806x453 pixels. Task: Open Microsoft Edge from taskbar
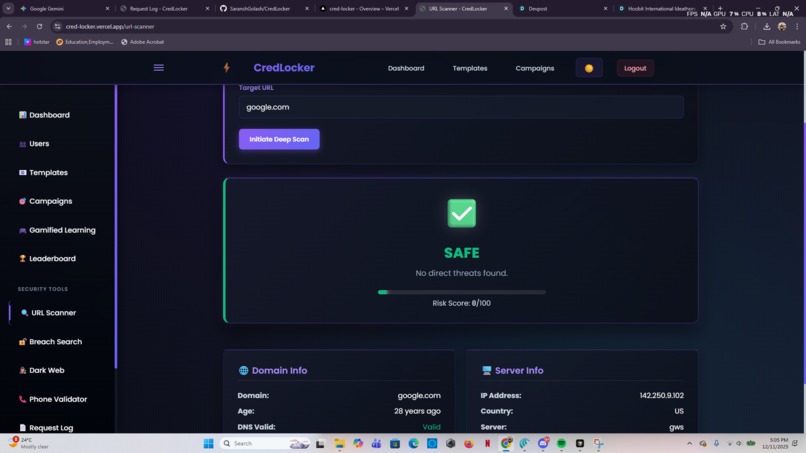click(x=413, y=443)
